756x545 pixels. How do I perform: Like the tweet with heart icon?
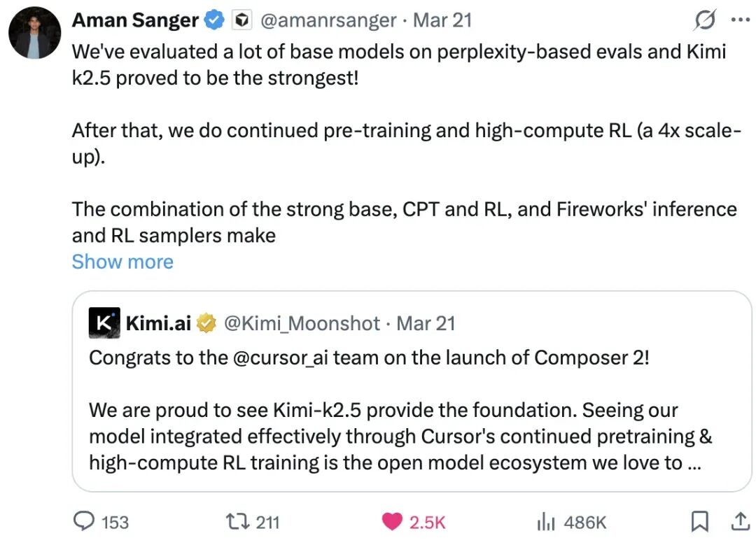pos(392,521)
